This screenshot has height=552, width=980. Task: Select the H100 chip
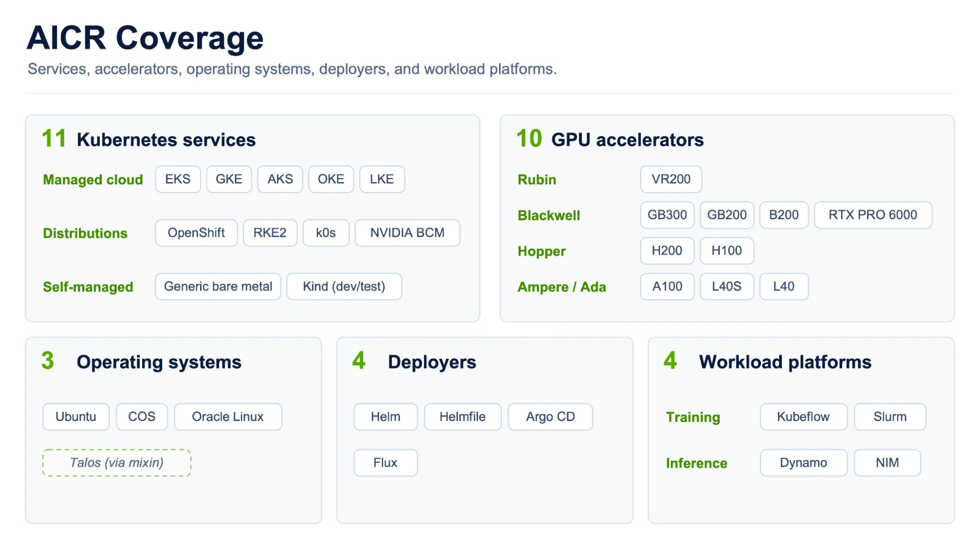[727, 250]
